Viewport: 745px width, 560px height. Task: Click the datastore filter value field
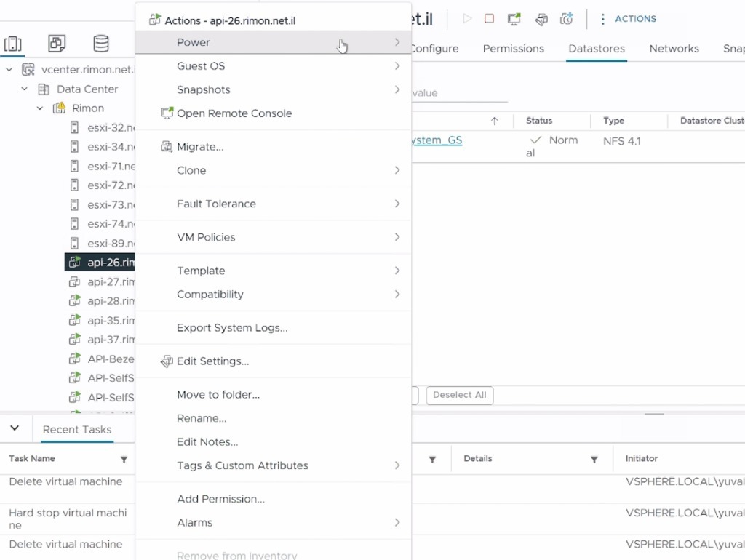click(458, 93)
